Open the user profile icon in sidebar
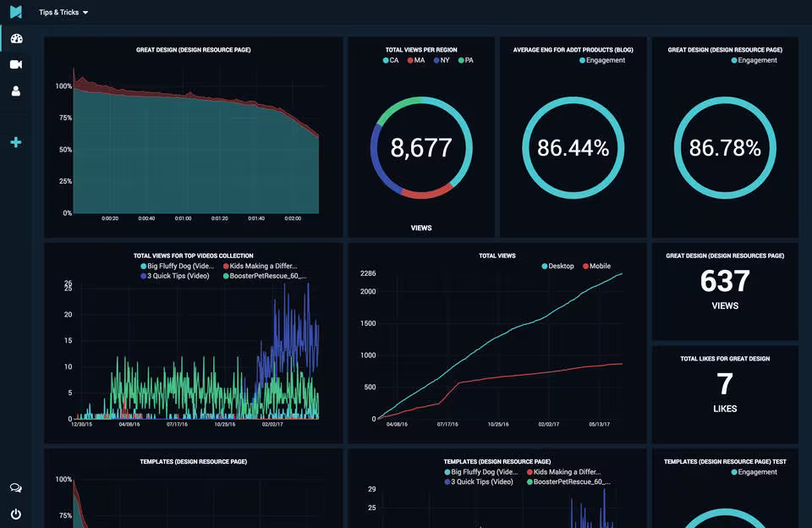Viewport: 812px width, 528px height. (x=16, y=91)
